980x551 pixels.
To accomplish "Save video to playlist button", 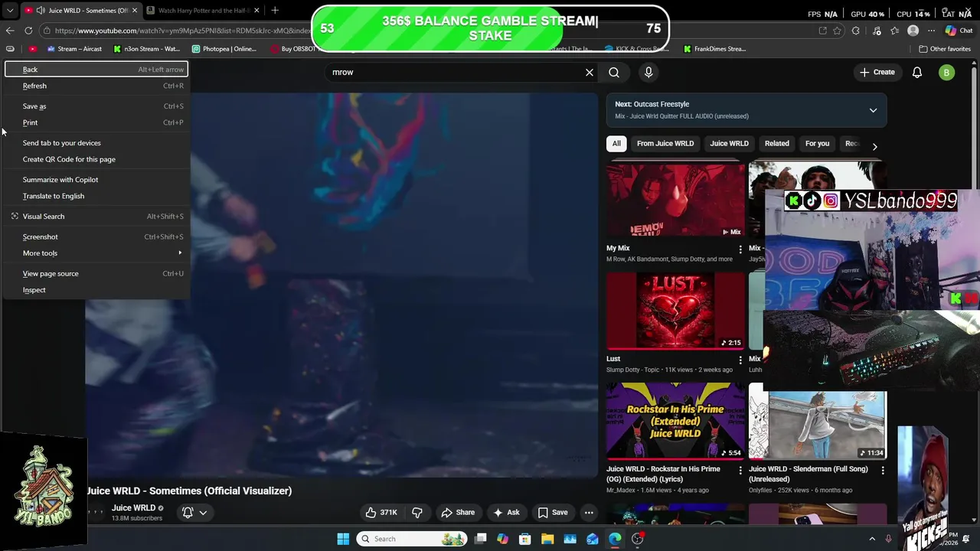I will 552,512.
